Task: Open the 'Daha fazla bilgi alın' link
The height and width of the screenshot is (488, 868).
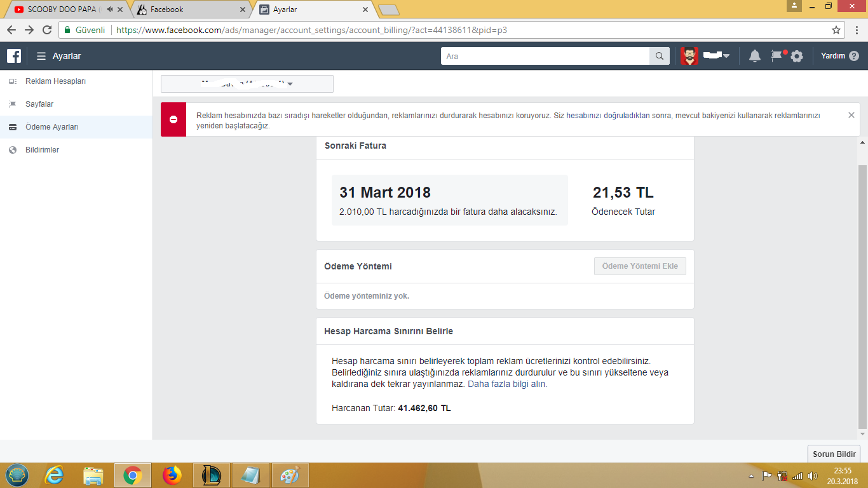Action: pyautogui.click(x=507, y=384)
